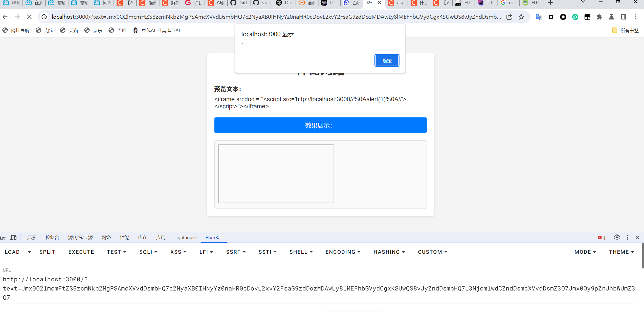Switch to the Lighthouse DevTools tab

(x=185, y=237)
